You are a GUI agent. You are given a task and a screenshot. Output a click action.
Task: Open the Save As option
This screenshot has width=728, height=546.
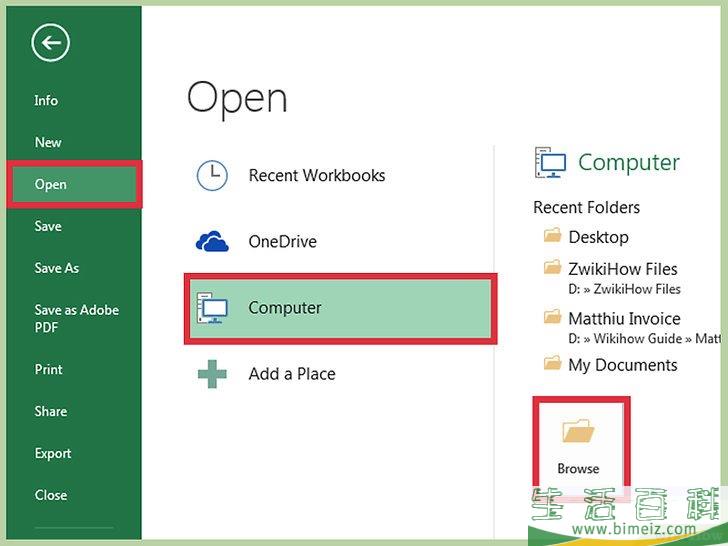click(57, 268)
